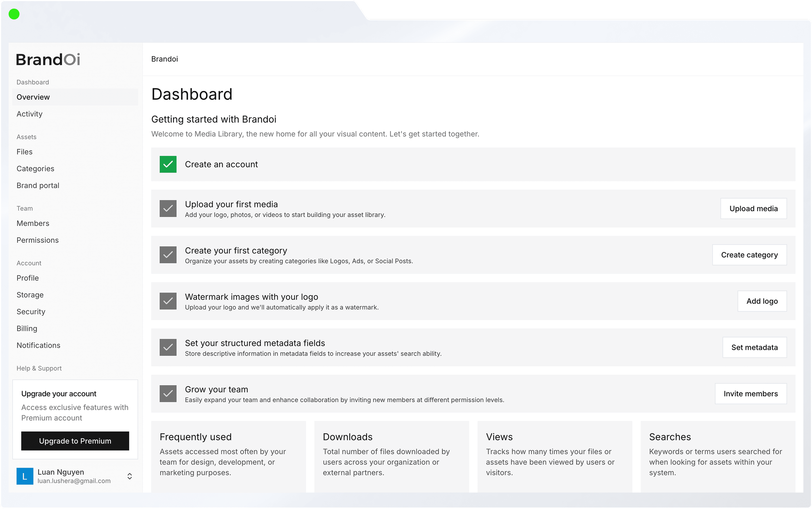
Task: Open the Downloads stats card
Action: tap(391, 455)
